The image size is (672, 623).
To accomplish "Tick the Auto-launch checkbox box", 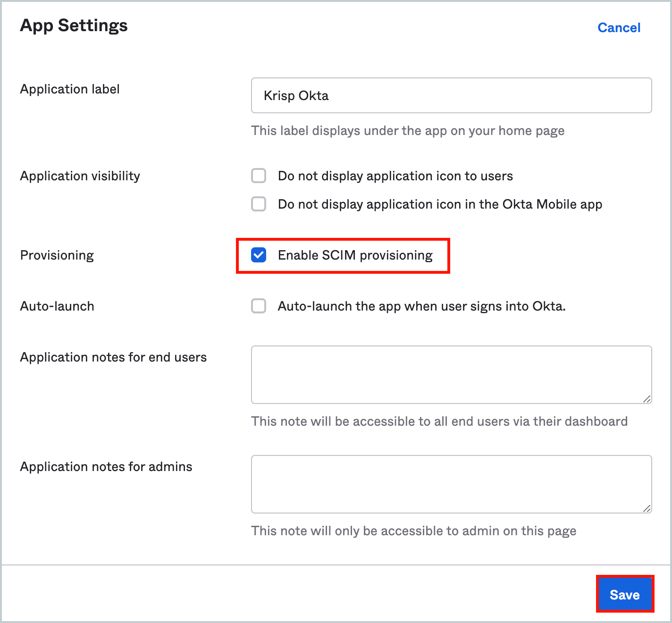I will [x=259, y=306].
